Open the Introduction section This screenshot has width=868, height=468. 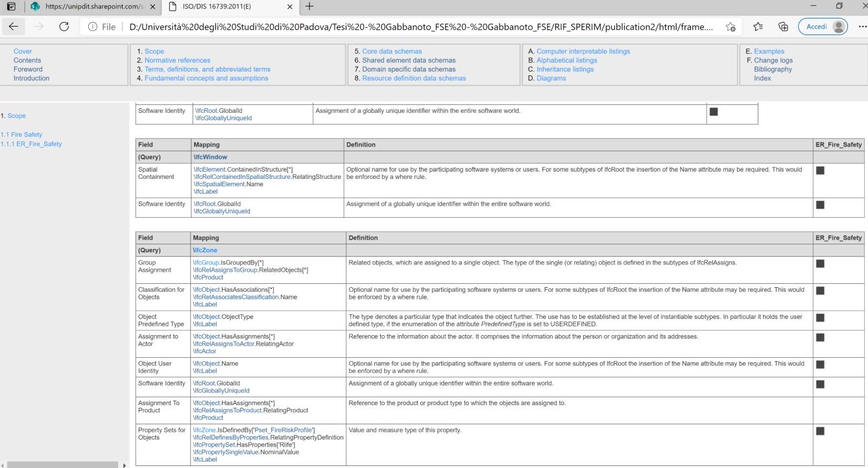click(x=31, y=78)
